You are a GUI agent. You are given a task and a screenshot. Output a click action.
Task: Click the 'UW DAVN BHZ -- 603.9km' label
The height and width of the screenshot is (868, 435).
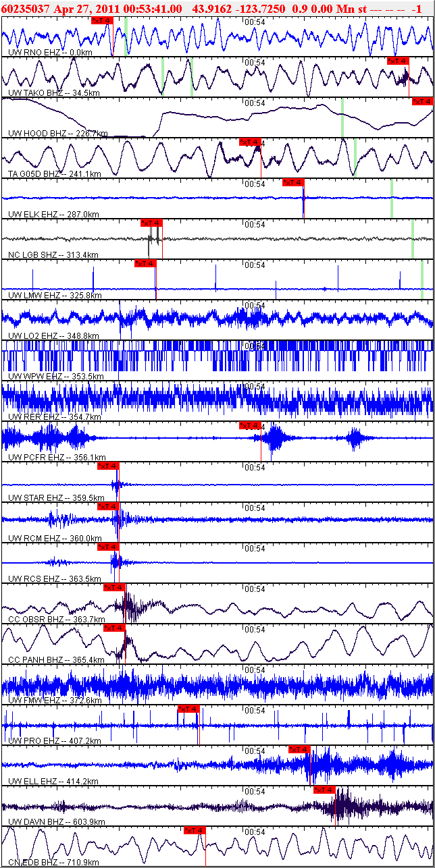coord(57,821)
